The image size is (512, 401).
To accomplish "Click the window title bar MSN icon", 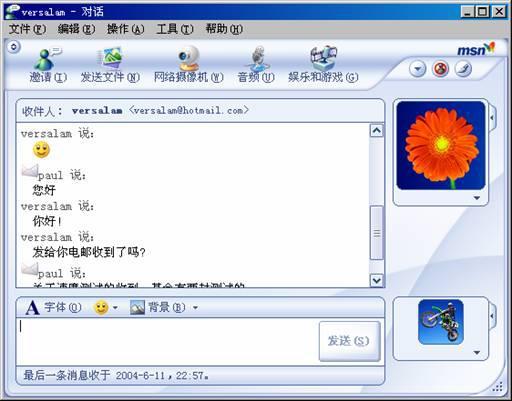I will click(12, 11).
